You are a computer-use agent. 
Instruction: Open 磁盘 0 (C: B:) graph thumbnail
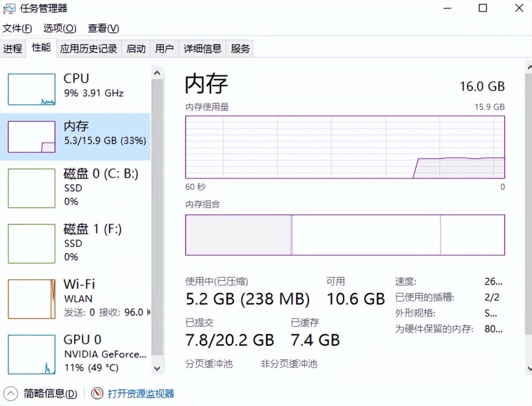click(31, 188)
